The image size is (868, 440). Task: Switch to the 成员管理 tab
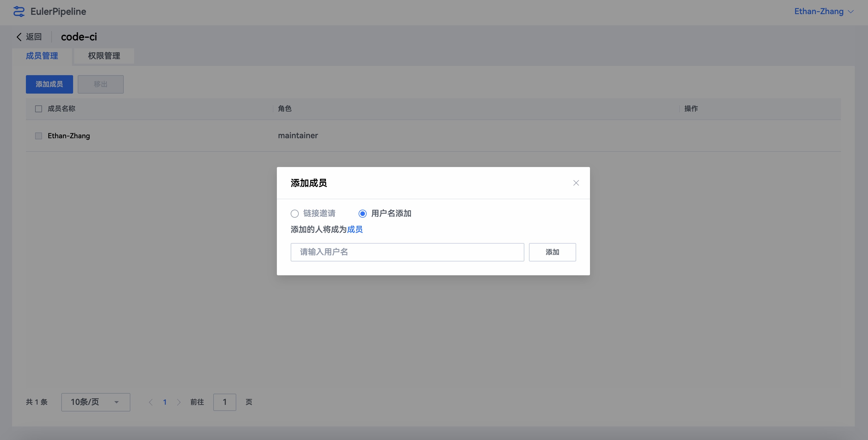[x=42, y=56]
